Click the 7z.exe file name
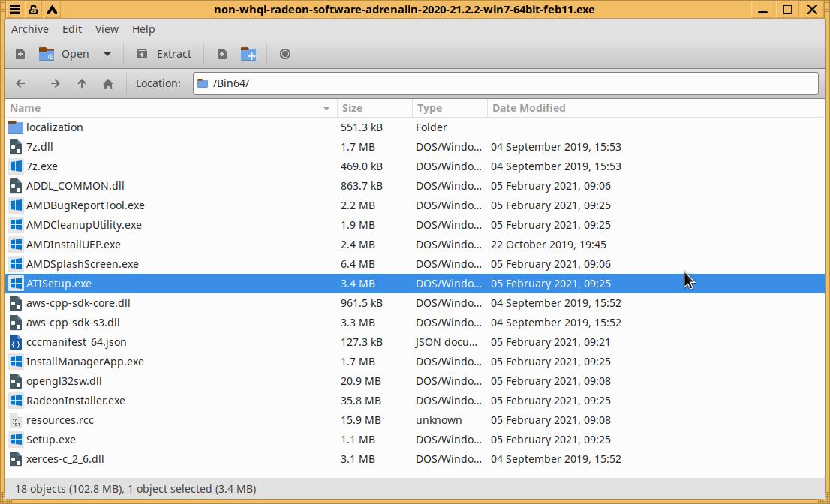Screen dimensions: 830x504 (x=42, y=166)
